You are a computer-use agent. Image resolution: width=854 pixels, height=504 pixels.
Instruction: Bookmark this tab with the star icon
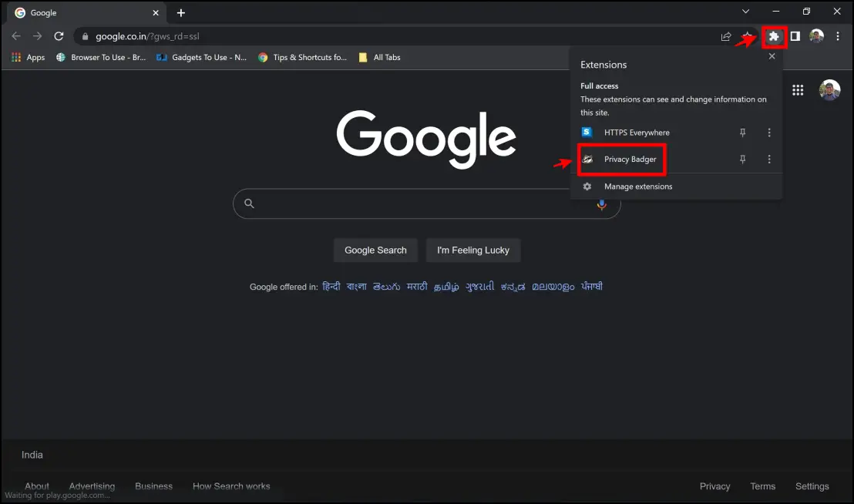point(748,36)
